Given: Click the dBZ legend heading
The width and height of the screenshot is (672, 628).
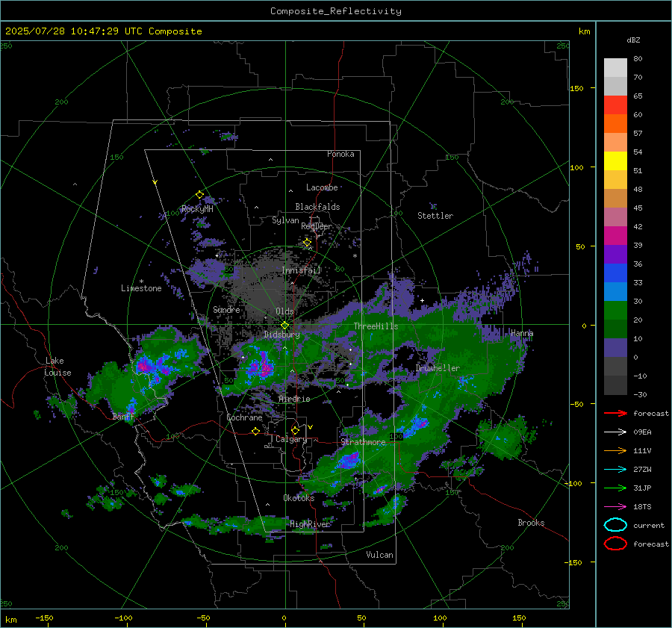Looking at the screenshot, I should (x=633, y=40).
